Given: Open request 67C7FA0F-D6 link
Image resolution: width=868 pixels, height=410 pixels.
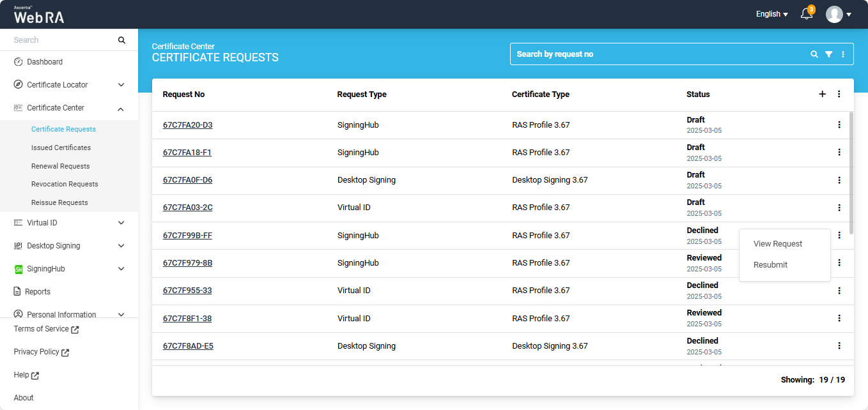Looking at the screenshot, I should coord(187,180).
